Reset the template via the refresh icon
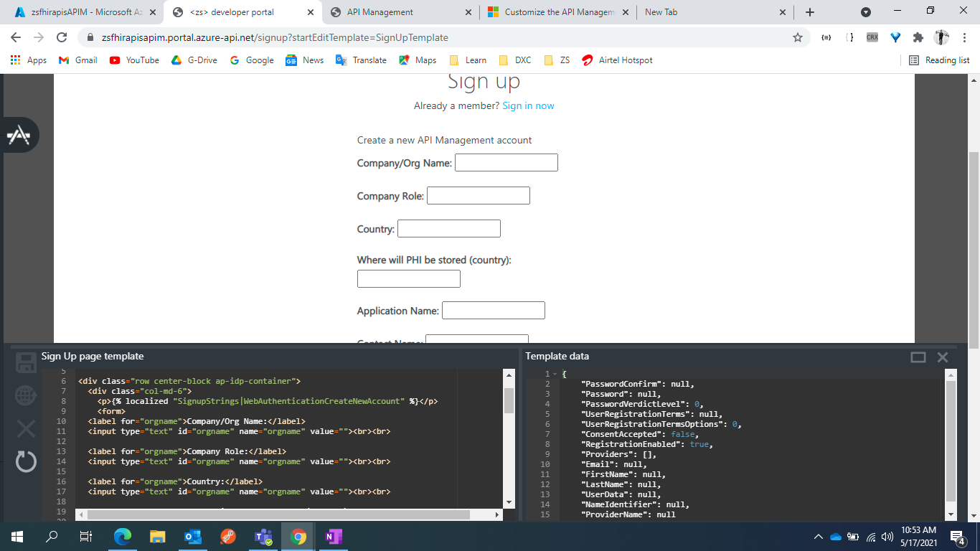The image size is (980, 551). point(26,461)
